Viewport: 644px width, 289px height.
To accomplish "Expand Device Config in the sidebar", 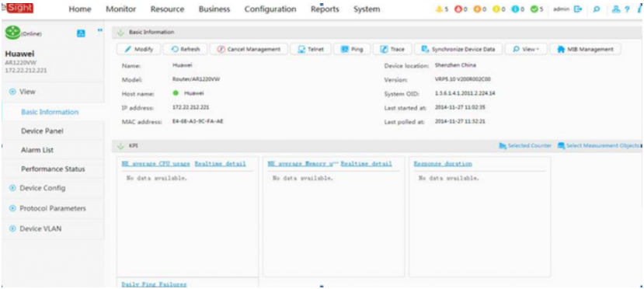I will [x=12, y=189].
